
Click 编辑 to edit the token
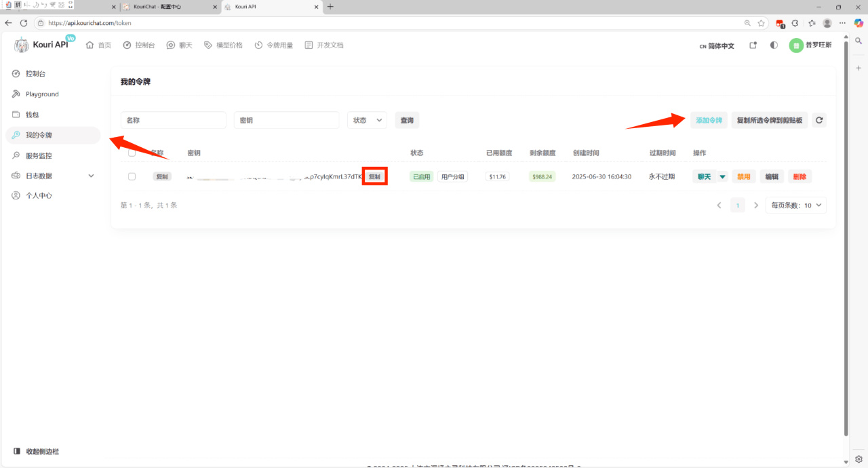[772, 176]
